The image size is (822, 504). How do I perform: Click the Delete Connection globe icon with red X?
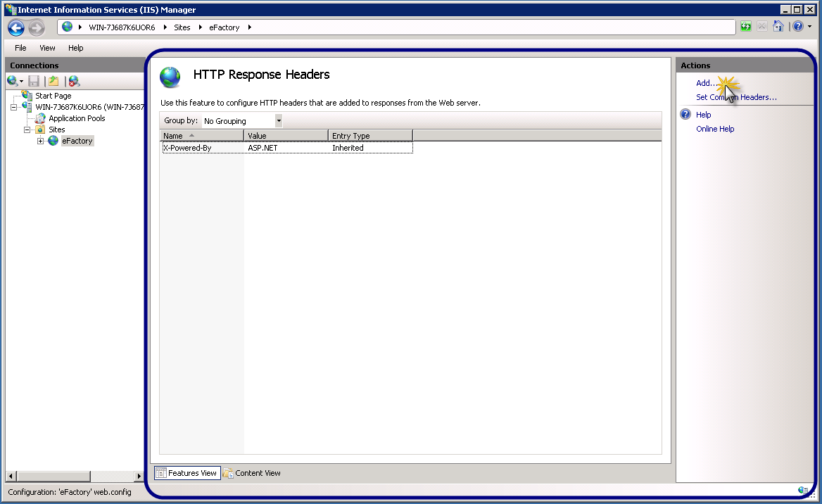click(74, 81)
